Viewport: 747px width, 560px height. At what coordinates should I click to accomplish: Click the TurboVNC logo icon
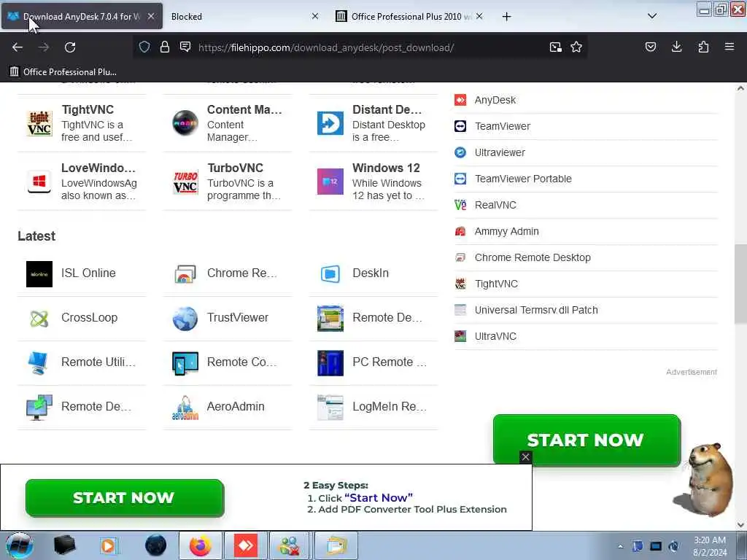(185, 182)
